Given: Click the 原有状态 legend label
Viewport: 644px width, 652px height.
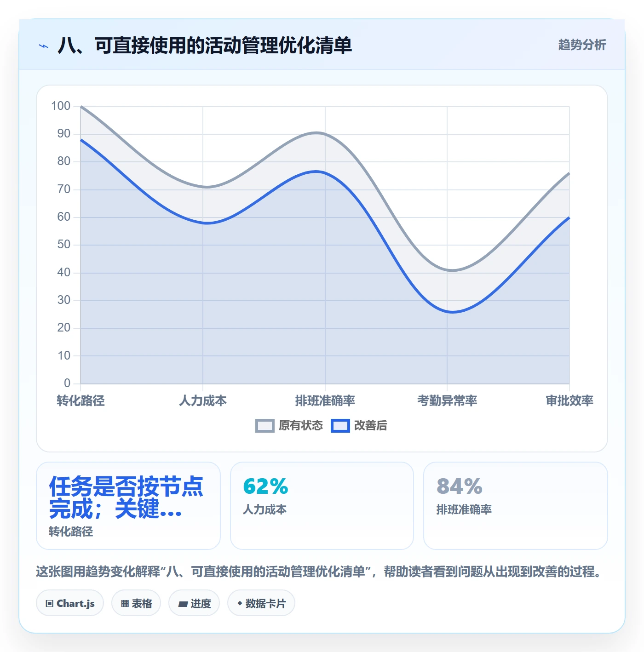Looking at the screenshot, I should 300,426.
